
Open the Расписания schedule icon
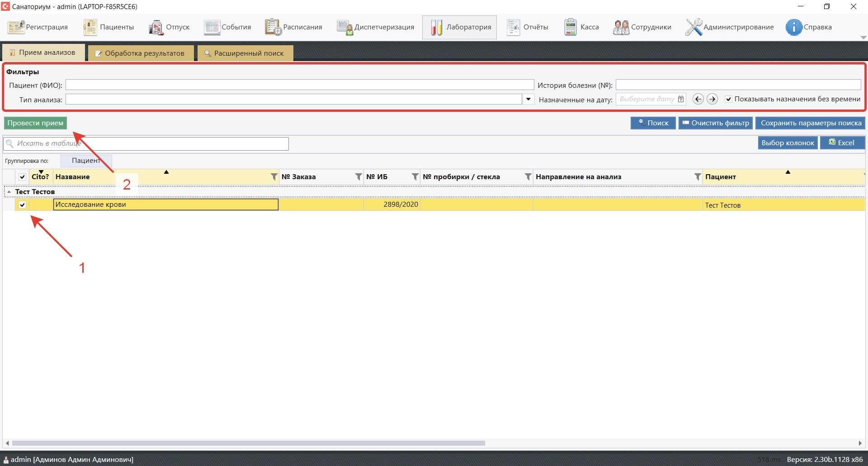[x=273, y=27]
